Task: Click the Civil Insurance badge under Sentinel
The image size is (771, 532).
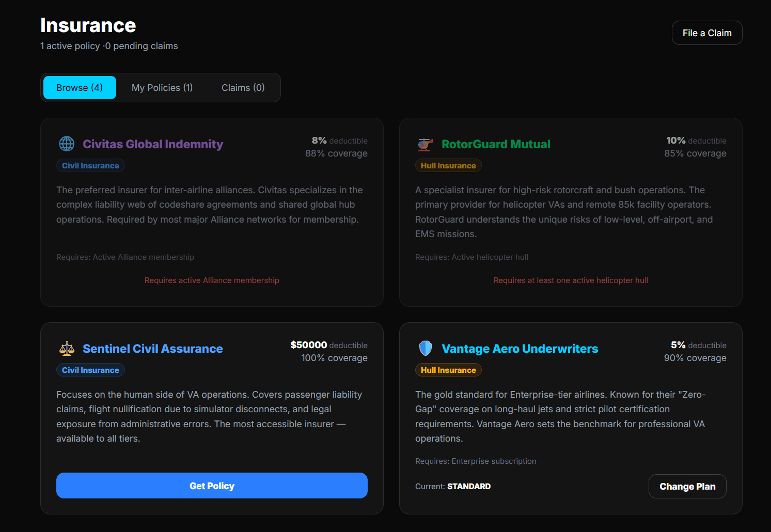Action: click(x=90, y=370)
